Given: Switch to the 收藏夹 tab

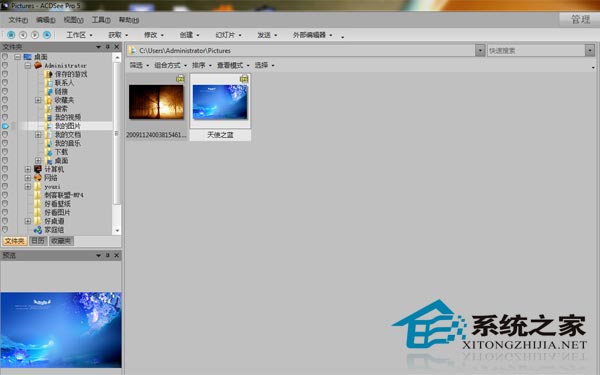Looking at the screenshot, I should (x=61, y=241).
